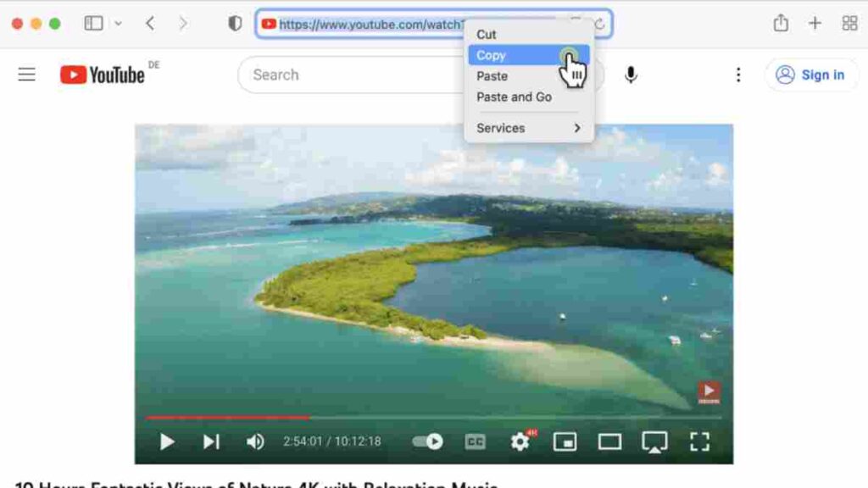
Task: Click the YouTube URL address bar
Action: [434, 24]
